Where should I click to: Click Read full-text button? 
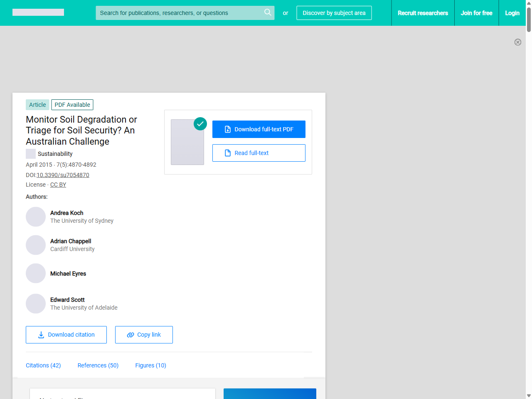tap(259, 153)
